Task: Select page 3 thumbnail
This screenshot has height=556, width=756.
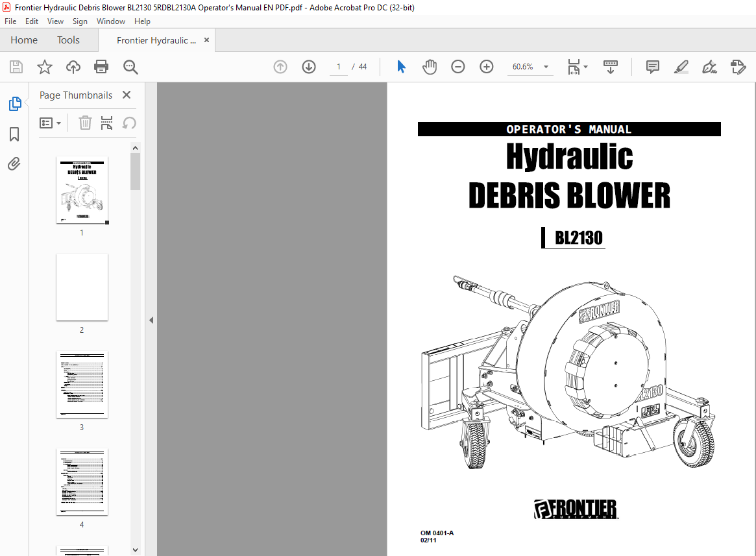Action: point(82,384)
